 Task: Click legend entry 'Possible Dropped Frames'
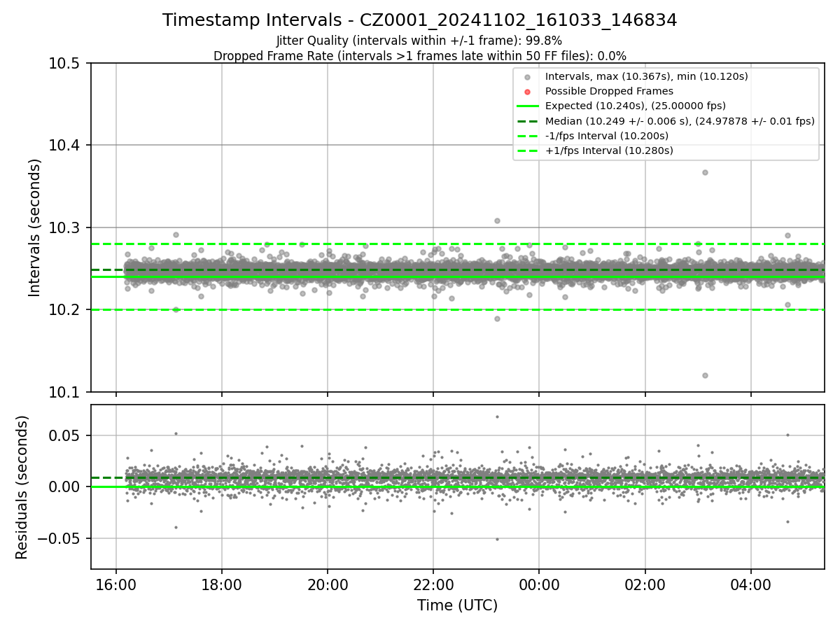point(609,91)
